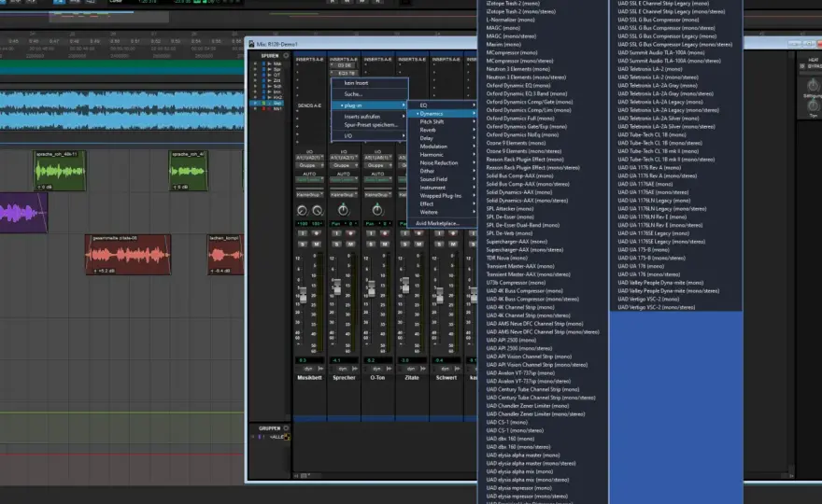Choose UAD UA 176 (mono) entry

[x=641, y=266]
